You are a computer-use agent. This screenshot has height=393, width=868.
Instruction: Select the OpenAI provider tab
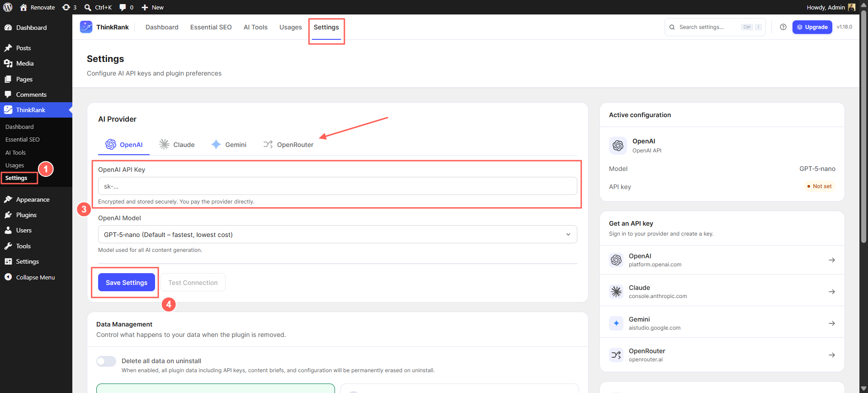[x=124, y=145]
